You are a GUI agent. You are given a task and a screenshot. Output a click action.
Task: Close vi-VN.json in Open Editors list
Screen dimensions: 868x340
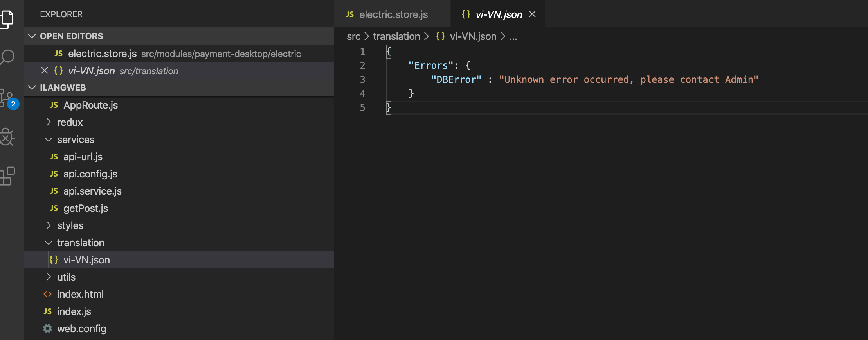tap(45, 70)
